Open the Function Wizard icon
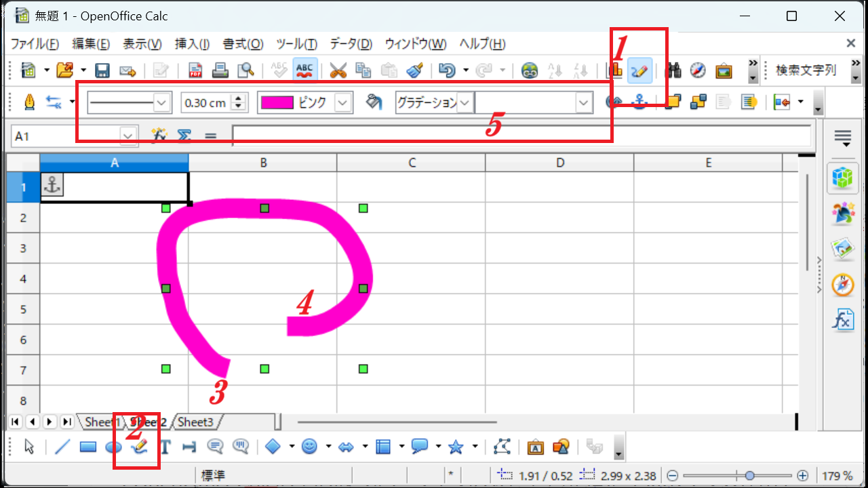868x488 pixels. click(159, 136)
